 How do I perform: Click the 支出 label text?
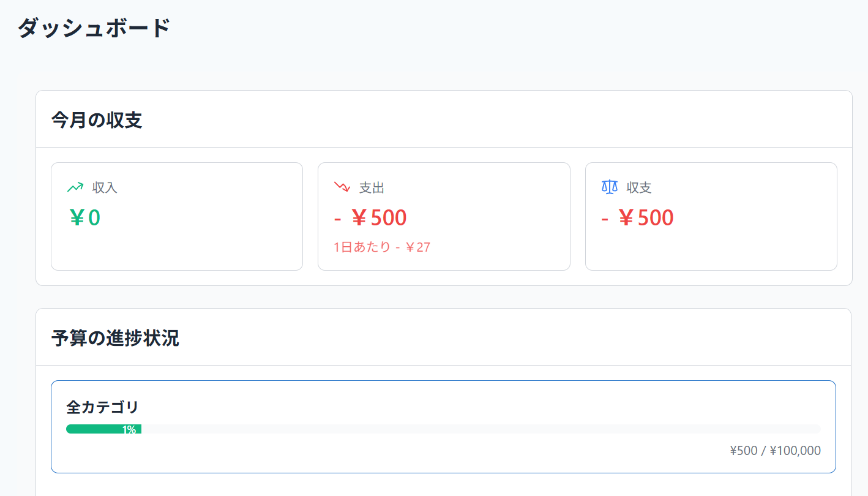click(x=372, y=187)
